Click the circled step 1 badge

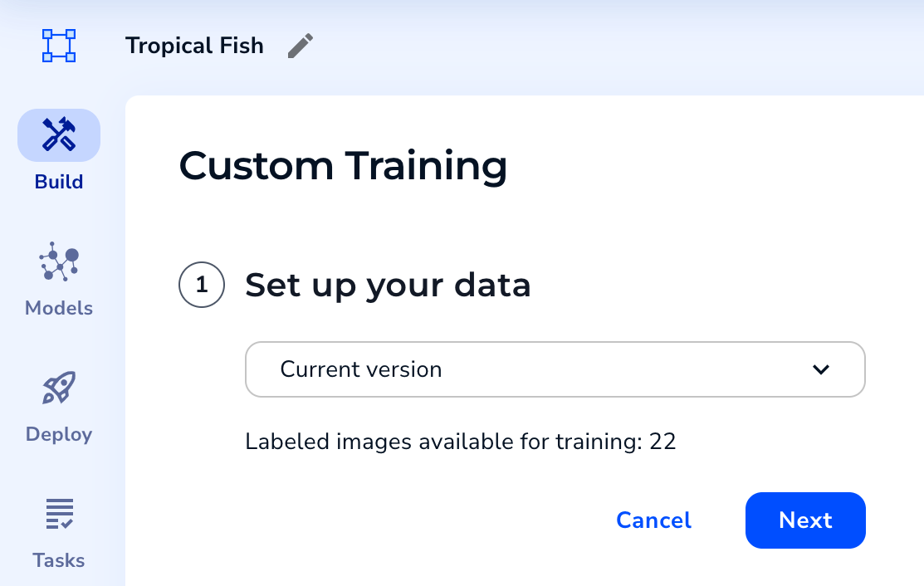click(x=202, y=285)
